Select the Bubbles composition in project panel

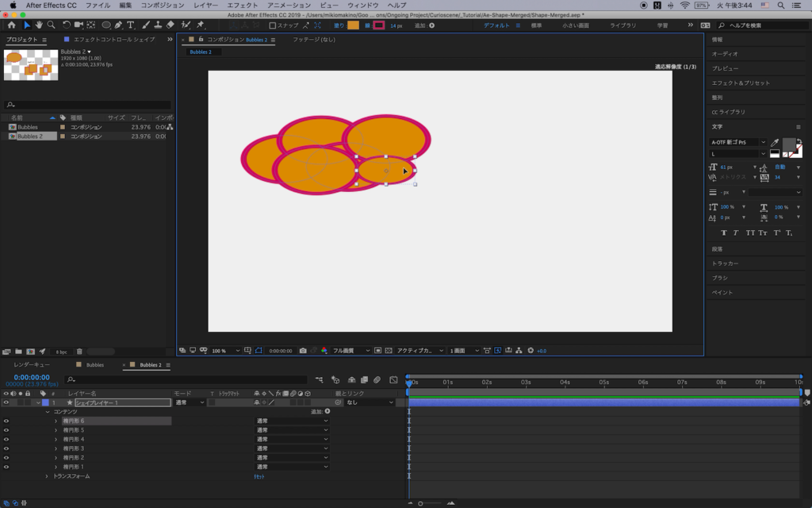(x=28, y=127)
